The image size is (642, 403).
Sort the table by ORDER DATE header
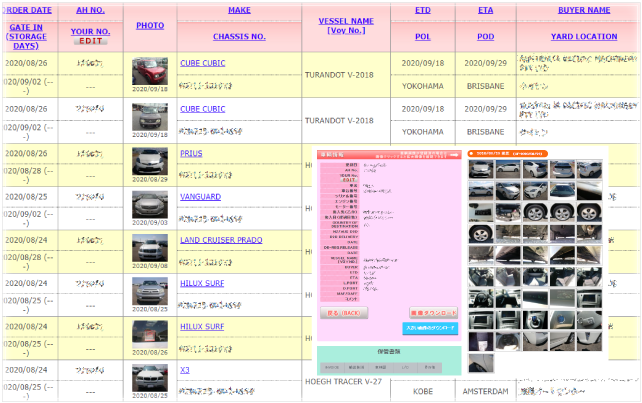pyautogui.click(x=27, y=10)
